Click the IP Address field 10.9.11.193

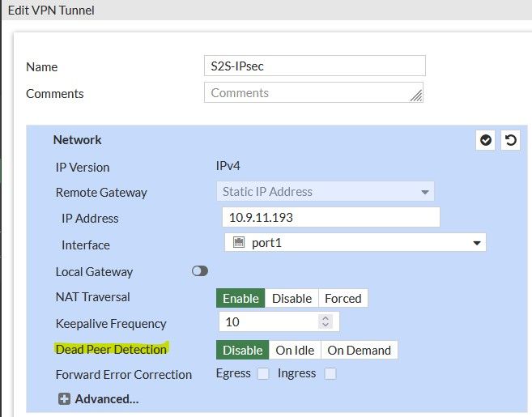330,218
